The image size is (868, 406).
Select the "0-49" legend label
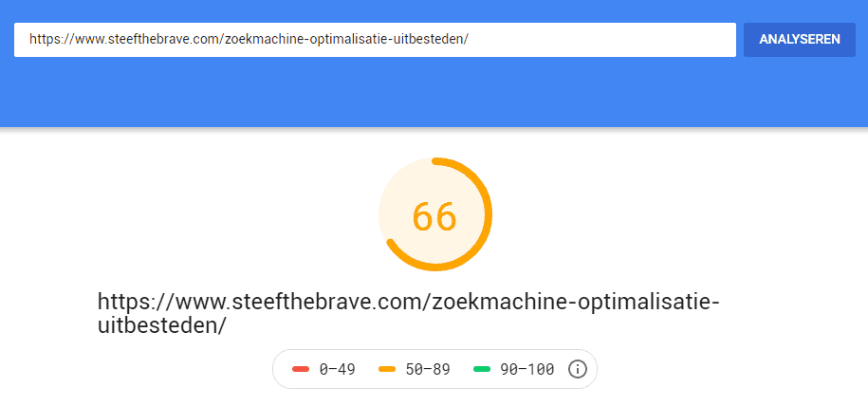point(337,369)
